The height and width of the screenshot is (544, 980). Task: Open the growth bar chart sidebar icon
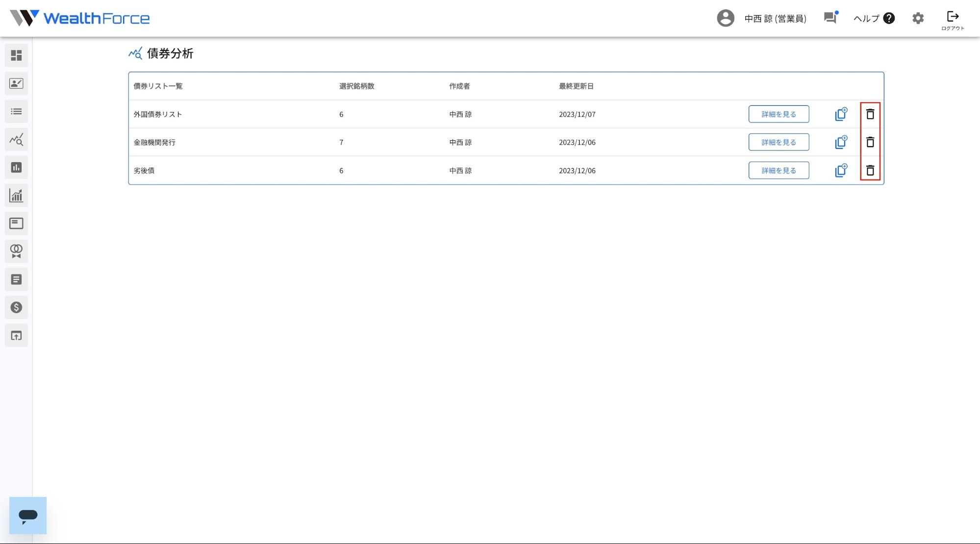[x=16, y=196]
